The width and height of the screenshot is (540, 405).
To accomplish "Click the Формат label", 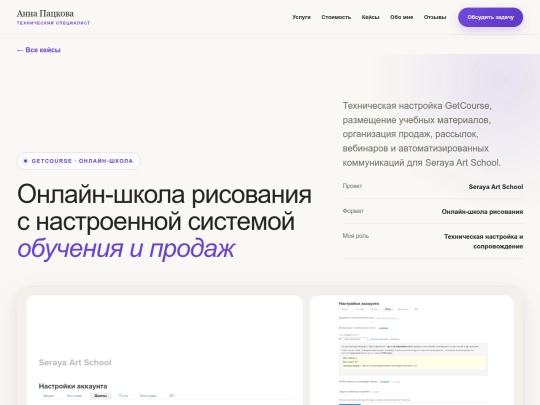I will pos(353,211).
